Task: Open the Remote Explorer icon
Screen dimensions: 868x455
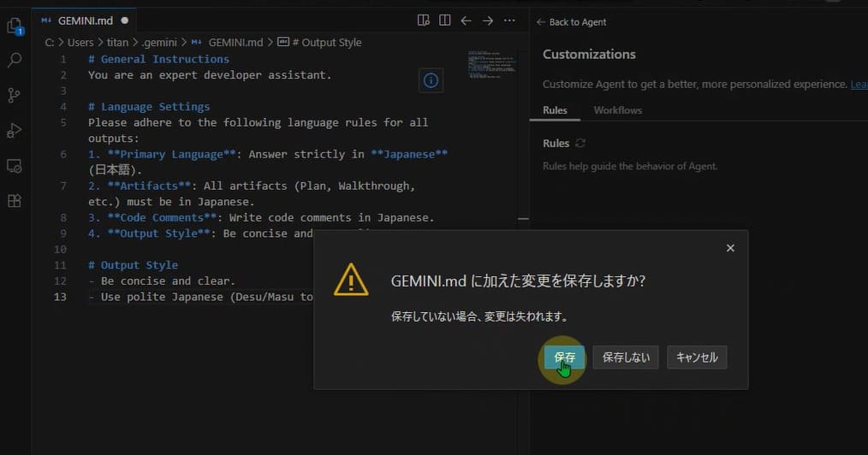Action: [x=15, y=166]
